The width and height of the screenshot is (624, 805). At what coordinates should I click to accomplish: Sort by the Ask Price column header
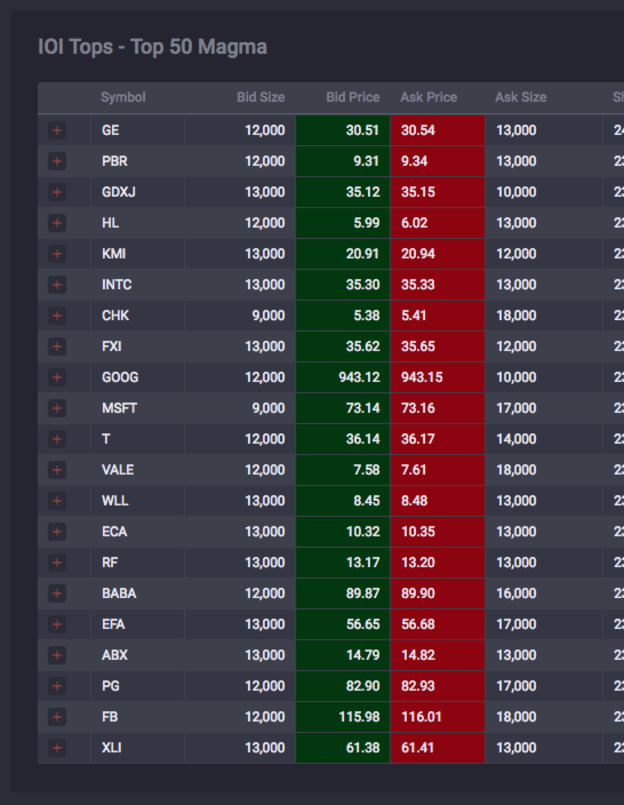point(429,97)
